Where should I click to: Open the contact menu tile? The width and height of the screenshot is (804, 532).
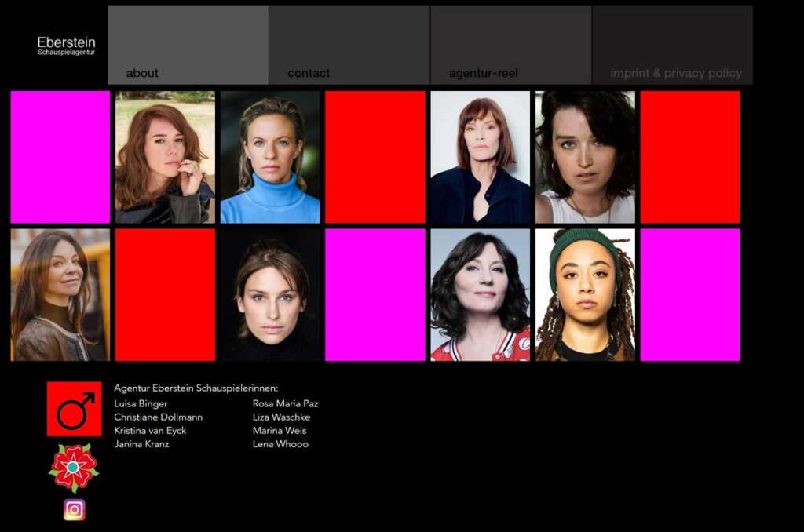[x=349, y=45]
